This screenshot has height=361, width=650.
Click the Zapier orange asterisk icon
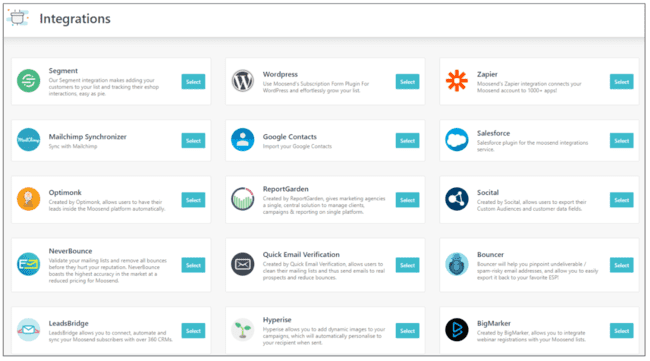click(456, 81)
